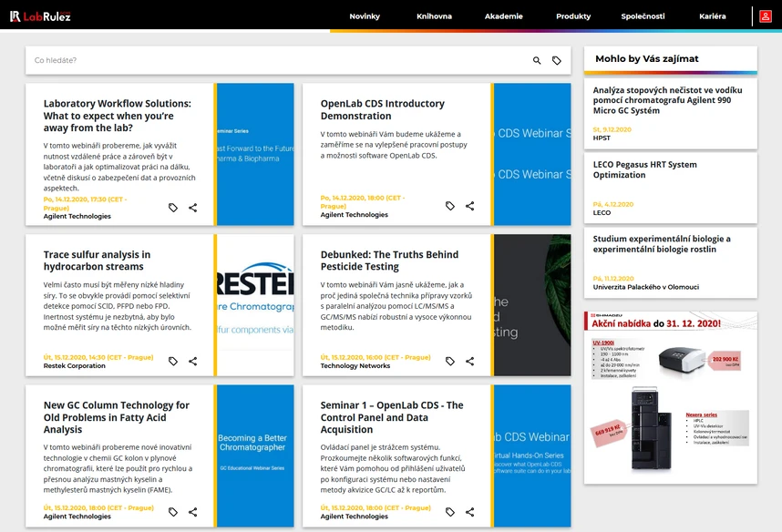Click the Pesticide Testing dark leaf thumbnail
The image size is (782, 532).
pyautogui.click(x=532, y=305)
